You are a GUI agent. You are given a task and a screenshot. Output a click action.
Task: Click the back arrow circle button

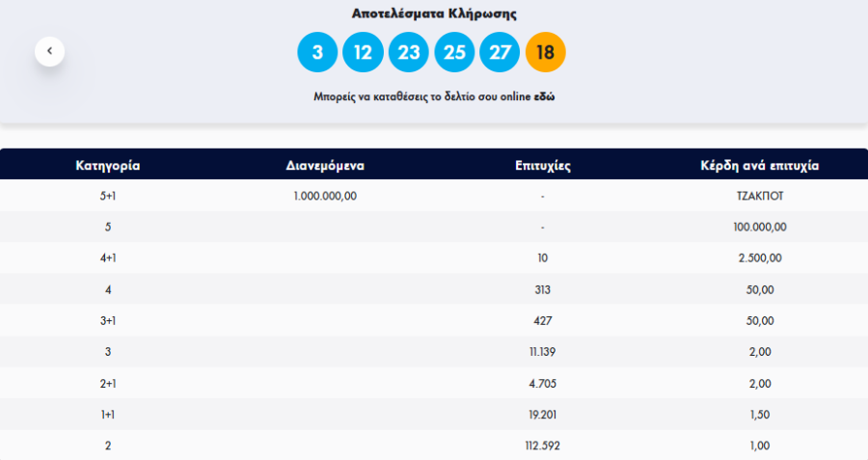(49, 51)
